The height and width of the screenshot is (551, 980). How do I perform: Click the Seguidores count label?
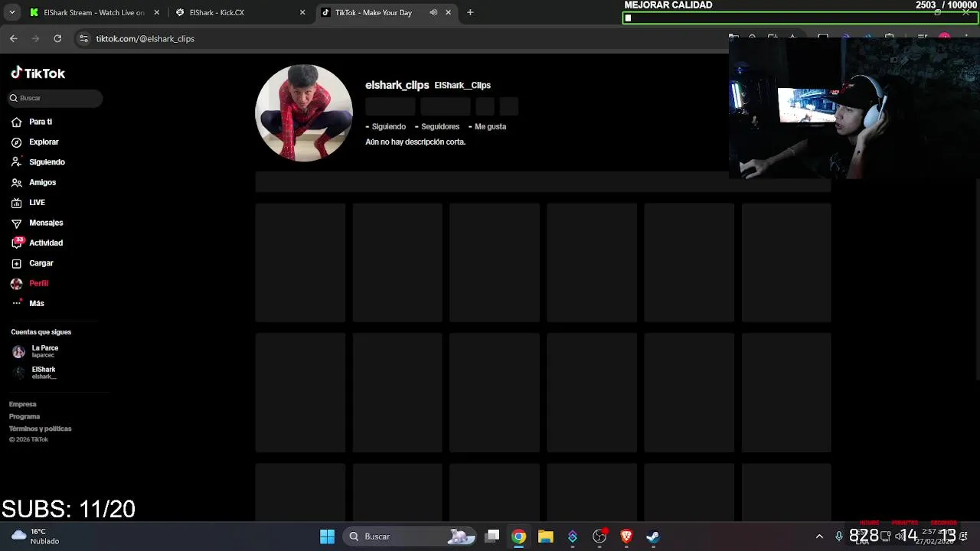click(x=440, y=126)
